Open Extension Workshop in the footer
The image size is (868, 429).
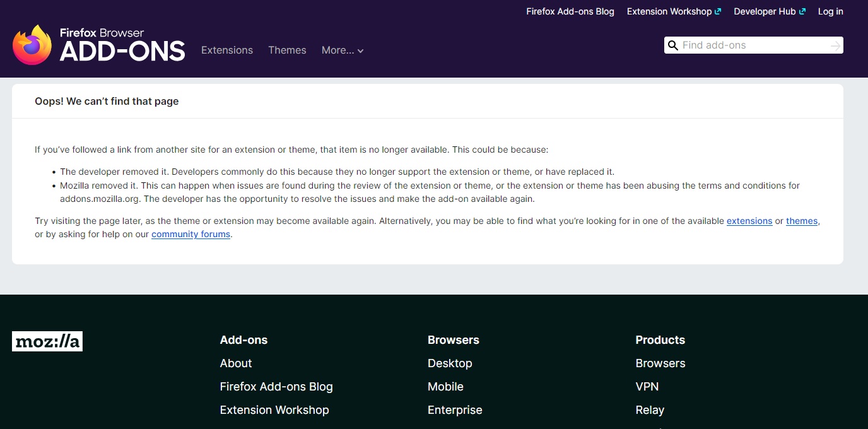[x=274, y=410]
